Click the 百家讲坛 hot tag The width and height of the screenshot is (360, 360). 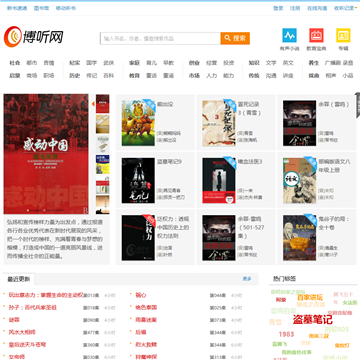tap(310, 297)
